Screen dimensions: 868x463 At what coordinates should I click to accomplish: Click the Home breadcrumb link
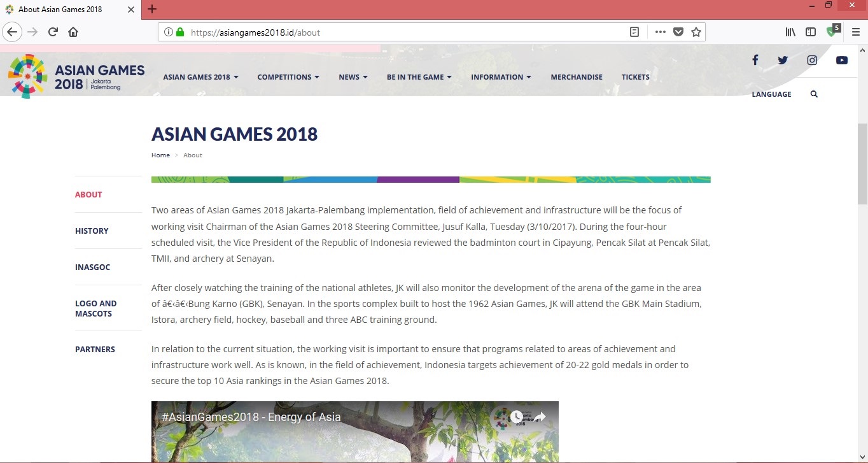tap(160, 155)
